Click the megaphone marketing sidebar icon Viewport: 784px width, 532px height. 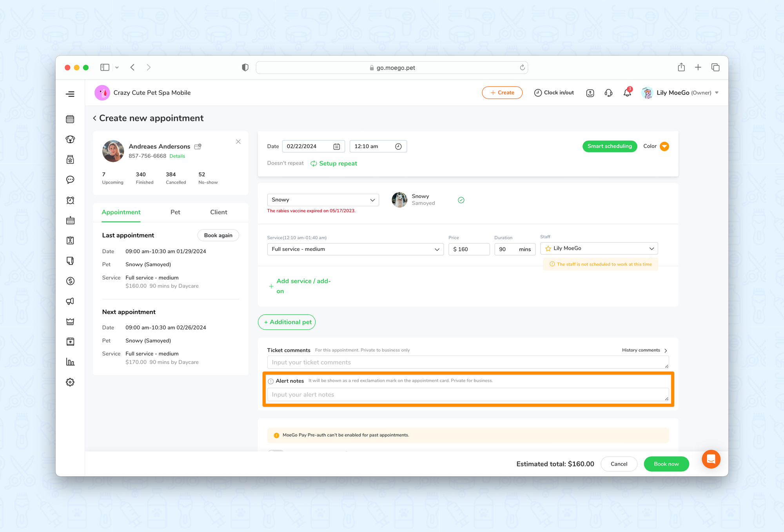[70, 301]
